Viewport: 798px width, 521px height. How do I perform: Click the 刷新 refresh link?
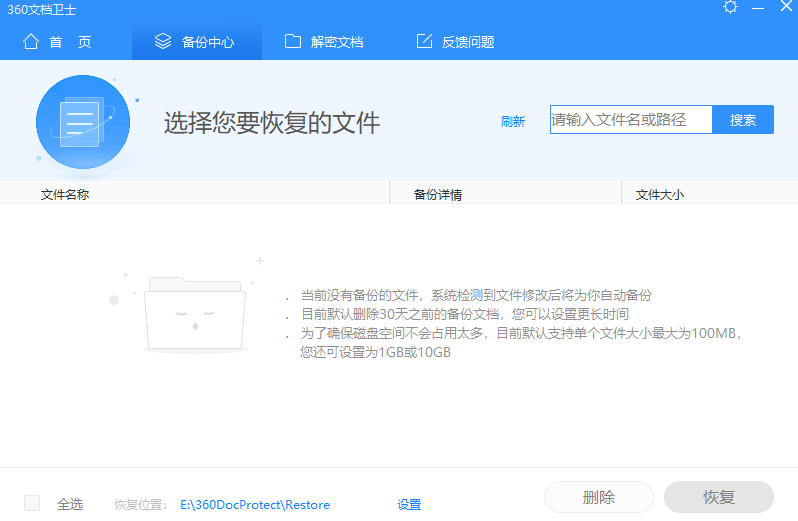tap(513, 121)
